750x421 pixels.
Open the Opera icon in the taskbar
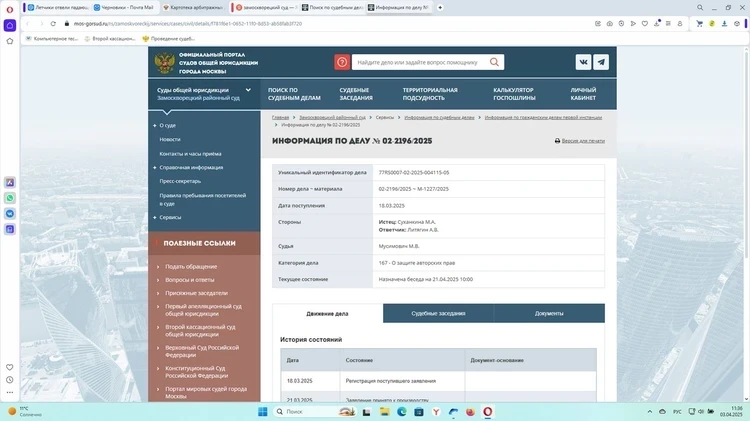(487, 411)
